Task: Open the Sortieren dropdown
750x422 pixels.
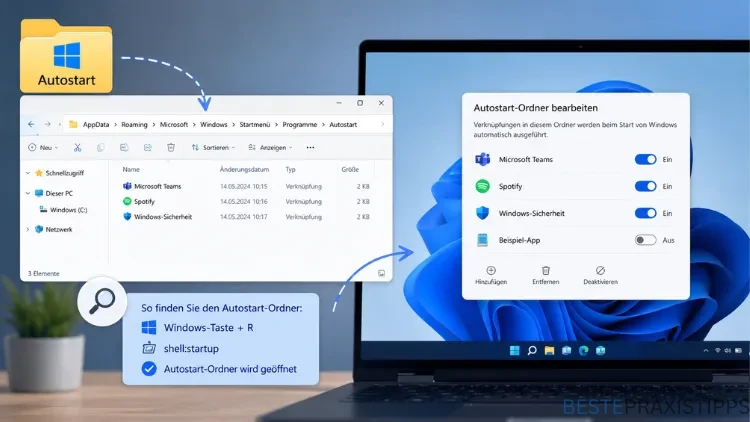Action: tap(213, 147)
